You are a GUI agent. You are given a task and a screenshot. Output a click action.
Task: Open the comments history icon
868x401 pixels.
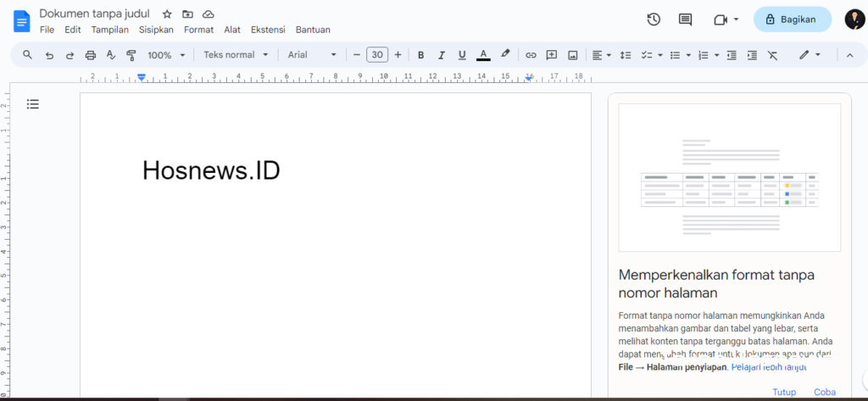pos(685,19)
